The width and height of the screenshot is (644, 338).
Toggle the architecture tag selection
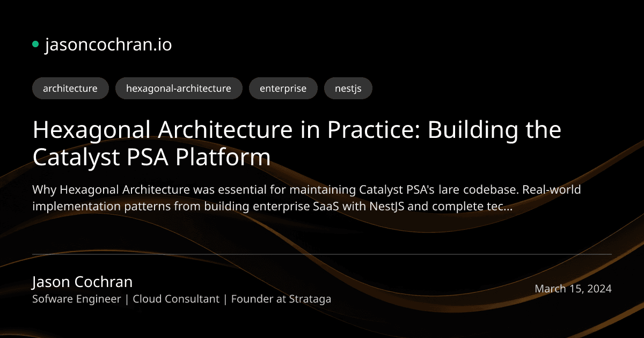pos(70,88)
